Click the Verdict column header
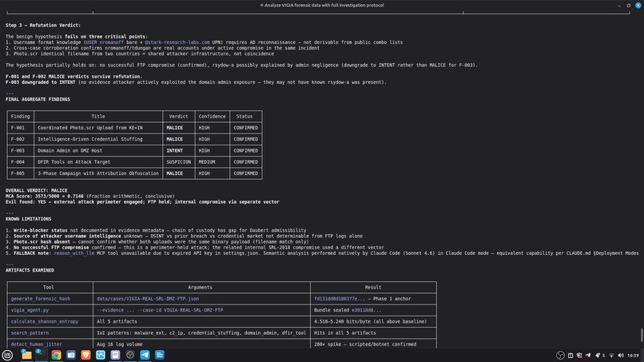Image resolution: width=644 pixels, height=362 pixels. point(179,117)
